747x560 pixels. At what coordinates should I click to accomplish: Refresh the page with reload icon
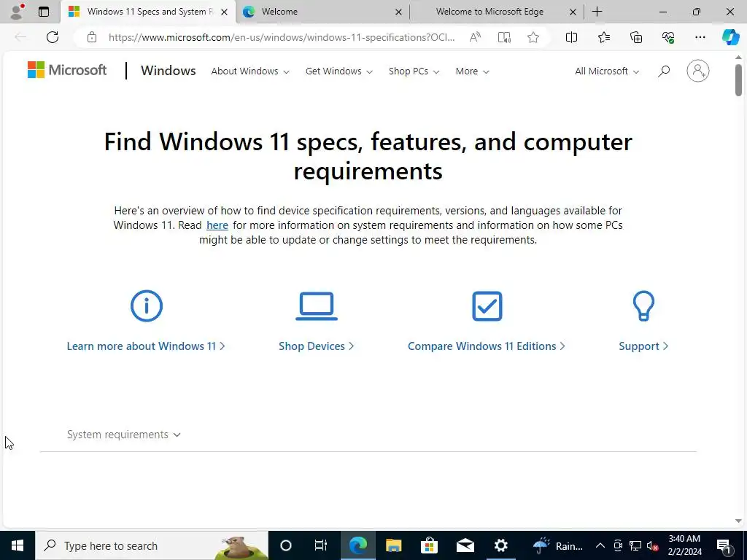[x=53, y=37]
